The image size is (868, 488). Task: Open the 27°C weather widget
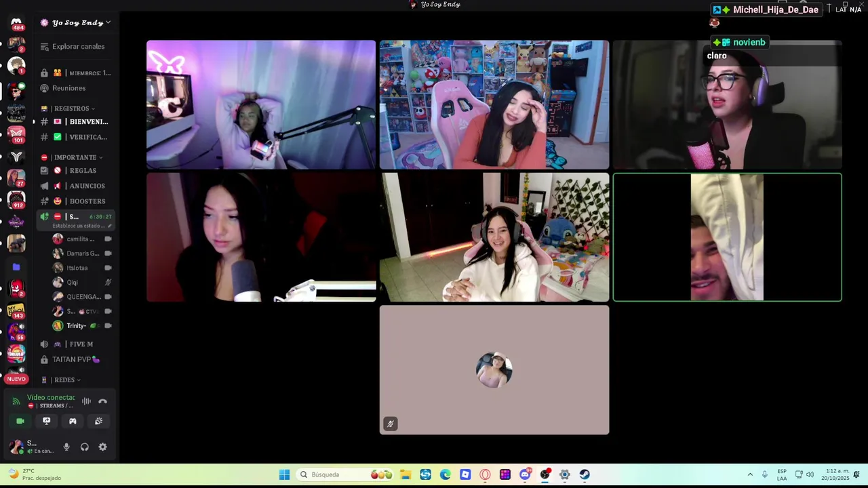[x=34, y=474]
